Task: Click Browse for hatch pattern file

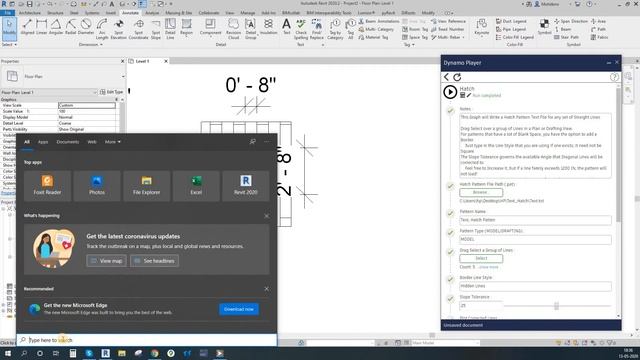Action: (481, 192)
